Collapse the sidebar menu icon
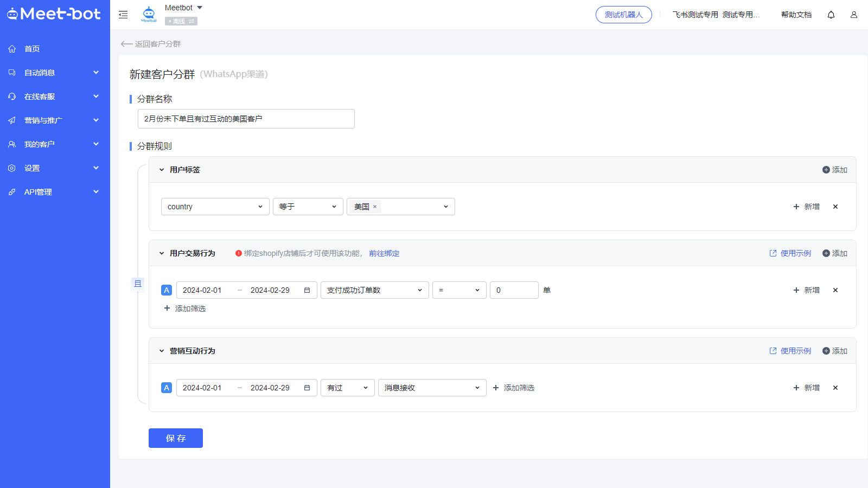868x488 pixels. pyautogui.click(x=123, y=15)
